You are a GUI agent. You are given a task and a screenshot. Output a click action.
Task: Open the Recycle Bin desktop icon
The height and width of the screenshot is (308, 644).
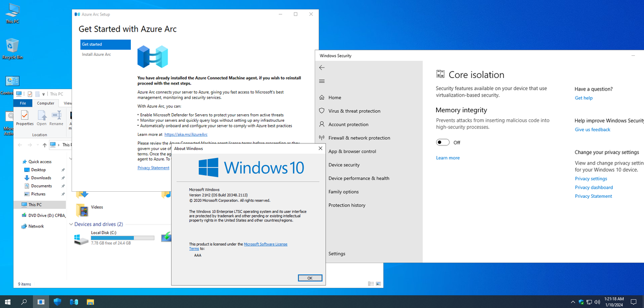12,49
